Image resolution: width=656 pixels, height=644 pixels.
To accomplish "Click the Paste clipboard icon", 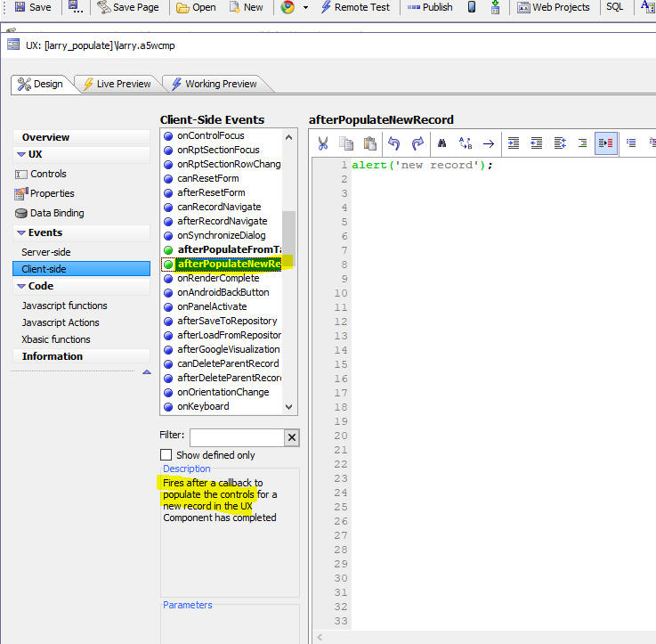I will [x=370, y=143].
